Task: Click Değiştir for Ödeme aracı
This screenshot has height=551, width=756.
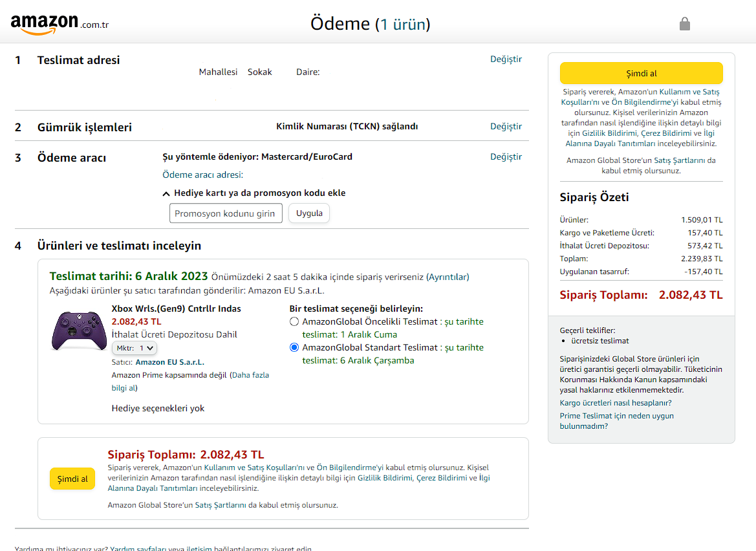Action: 506,157
